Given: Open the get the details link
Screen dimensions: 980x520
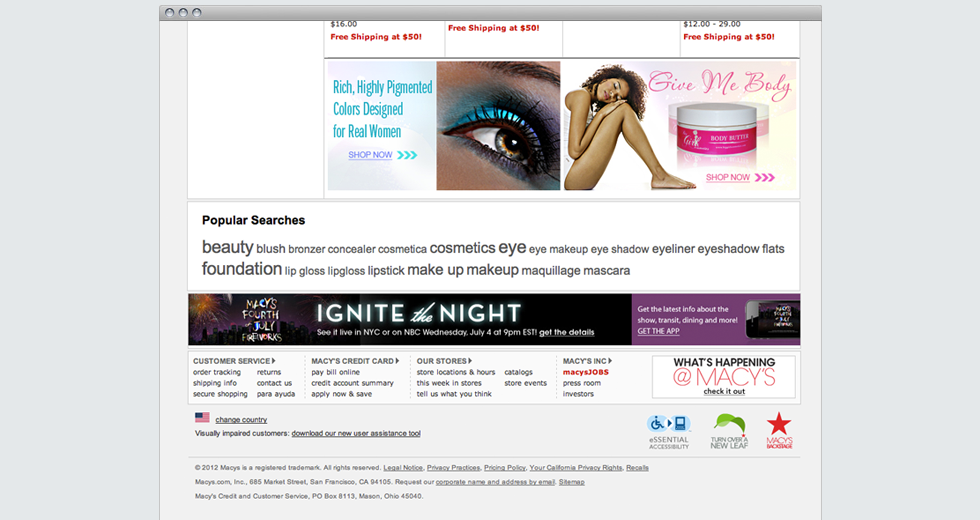Looking at the screenshot, I should click(x=566, y=332).
